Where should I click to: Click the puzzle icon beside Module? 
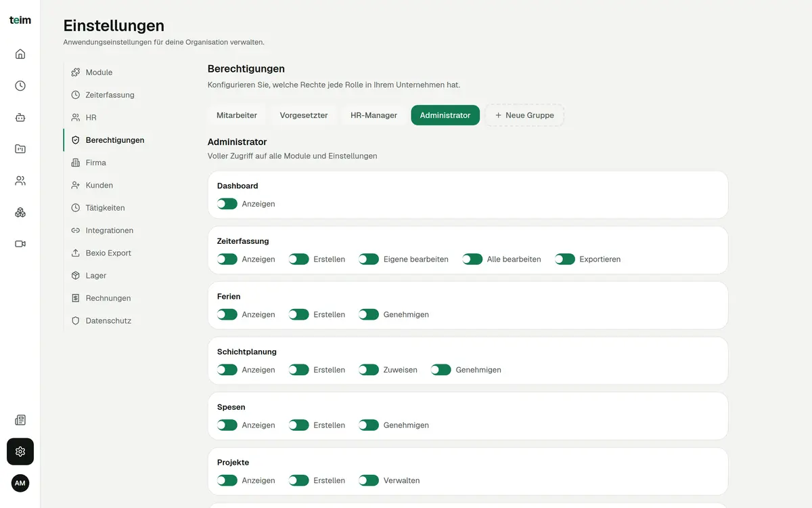[76, 72]
